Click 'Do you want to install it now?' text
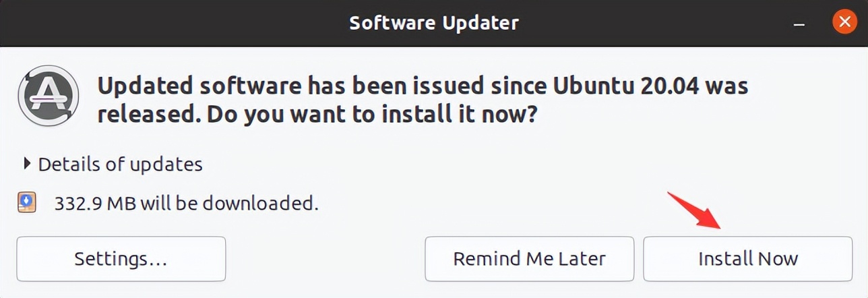 coord(371,114)
